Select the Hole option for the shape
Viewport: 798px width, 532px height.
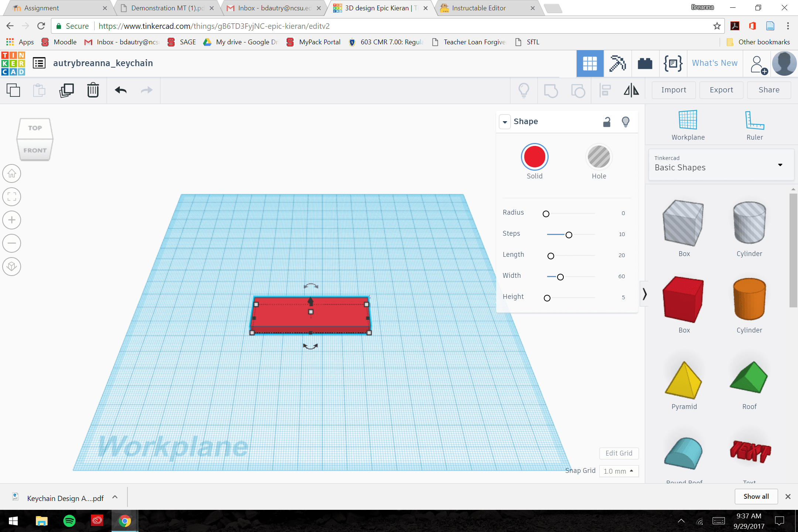[x=598, y=157]
